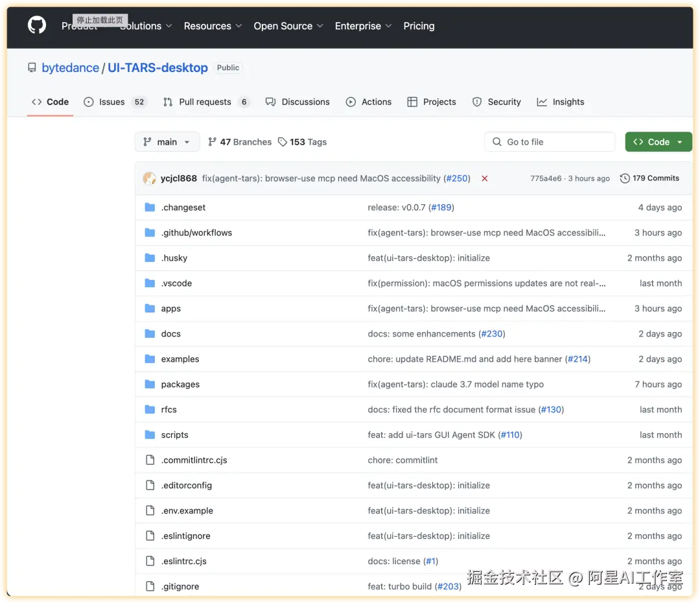Viewport: 700px width, 603px height.
Task: Click the magnifier icon in Go to file
Action: pos(497,141)
